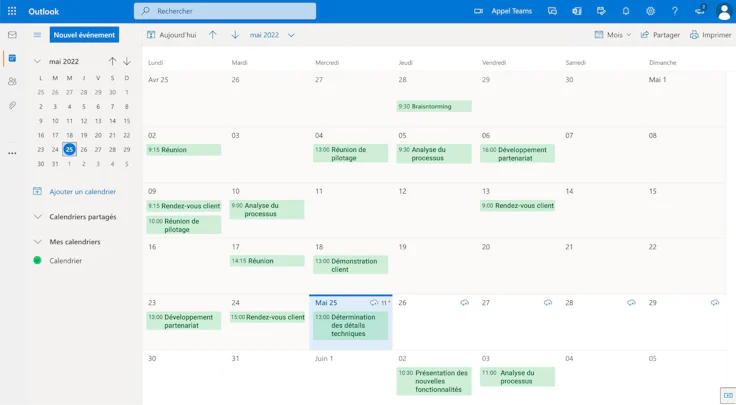Click mini calendar next month arrow
Image resolution: width=736 pixels, height=405 pixels.
coord(127,61)
